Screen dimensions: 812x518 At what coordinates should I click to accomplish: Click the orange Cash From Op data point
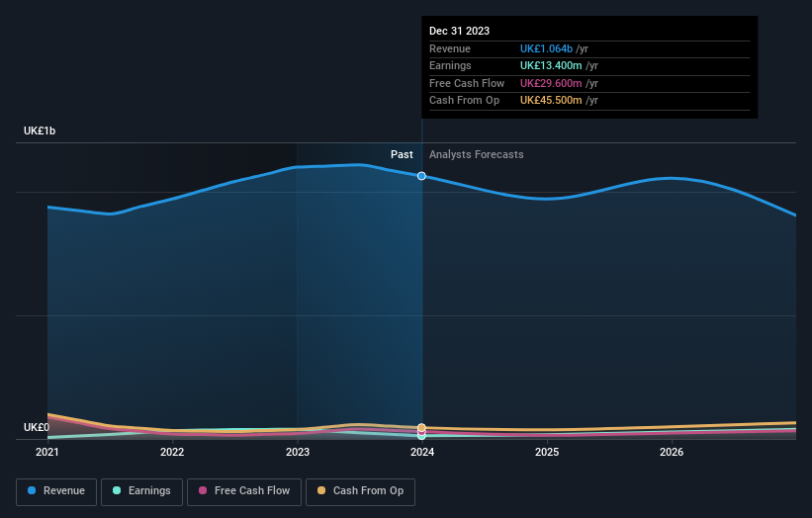click(421, 427)
